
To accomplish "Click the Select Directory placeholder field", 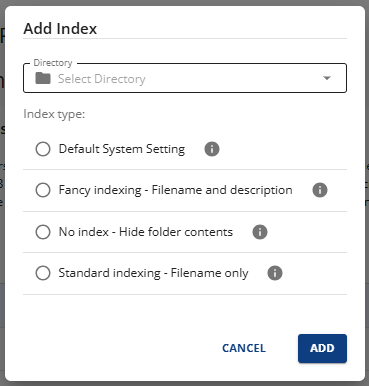I will pyautogui.click(x=185, y=78).
